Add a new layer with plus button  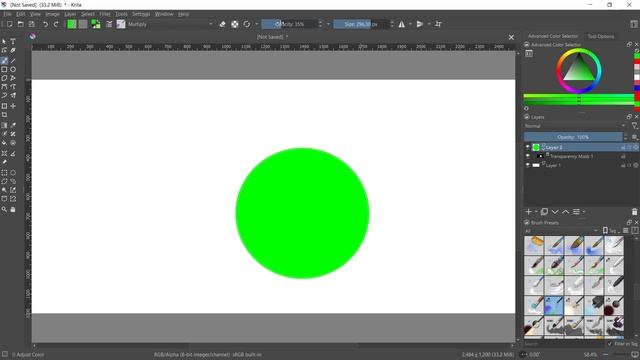point(529,211)
